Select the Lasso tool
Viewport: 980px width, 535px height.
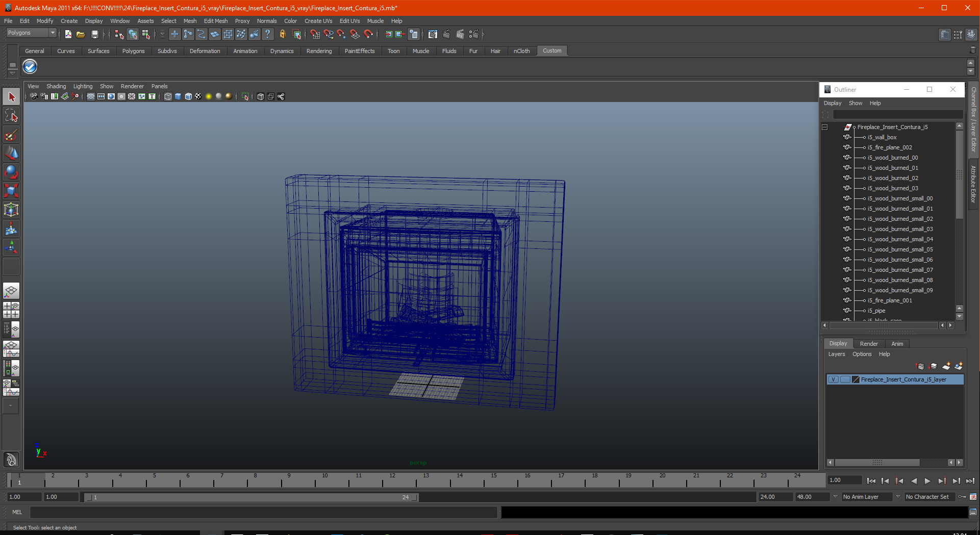(x=11, y=116)
